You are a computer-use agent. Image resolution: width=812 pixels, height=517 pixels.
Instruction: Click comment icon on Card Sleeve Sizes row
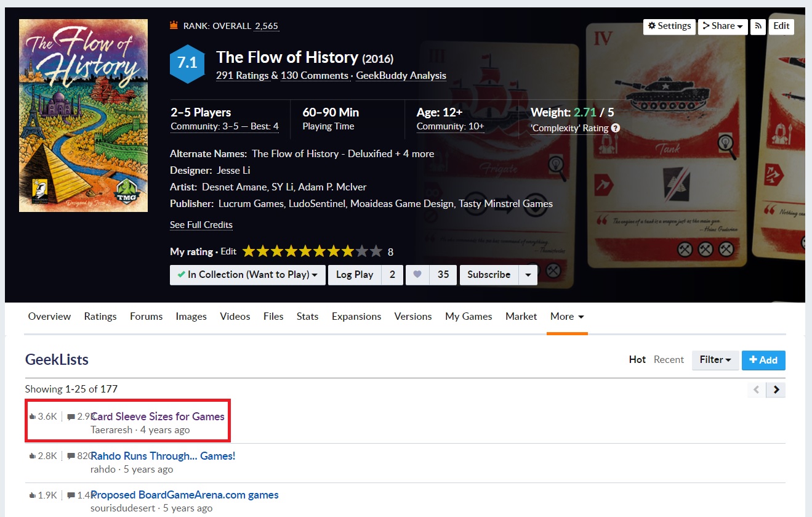pyautogui.click(x=71, y=417)
